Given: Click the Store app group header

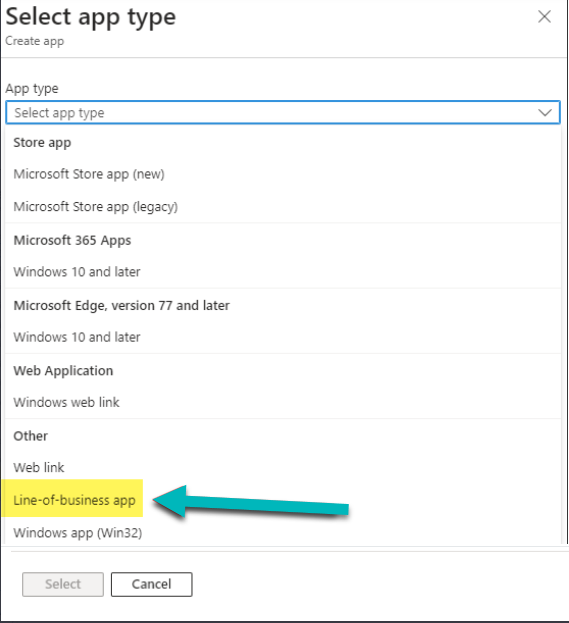Looking at the screenshot, I should (42, 142).
